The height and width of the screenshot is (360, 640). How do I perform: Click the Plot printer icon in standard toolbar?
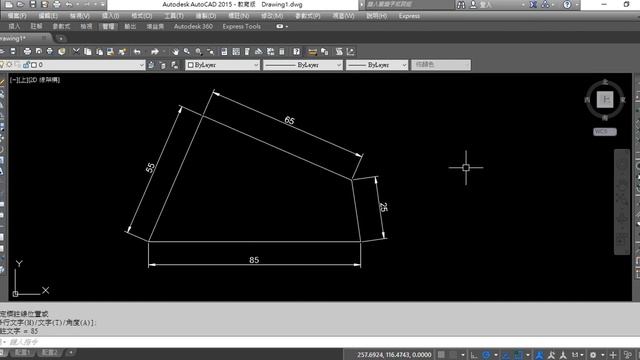pyautogui.click(x=27, y=52)
